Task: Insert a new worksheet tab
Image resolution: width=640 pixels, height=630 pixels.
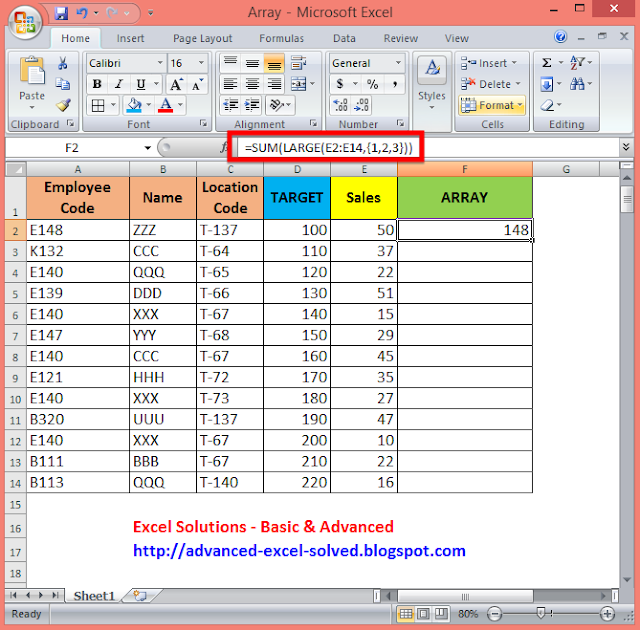Action: point(140,596)
